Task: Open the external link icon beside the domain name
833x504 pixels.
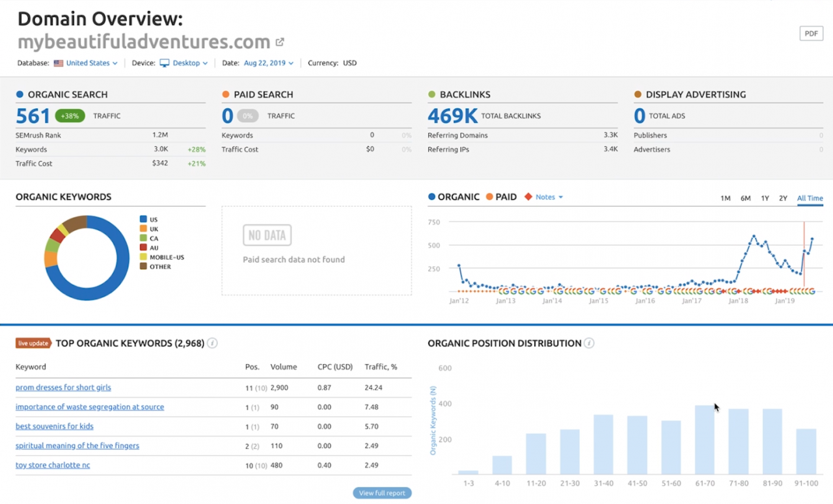Action: pyautogui.click(x=280, y=42)
